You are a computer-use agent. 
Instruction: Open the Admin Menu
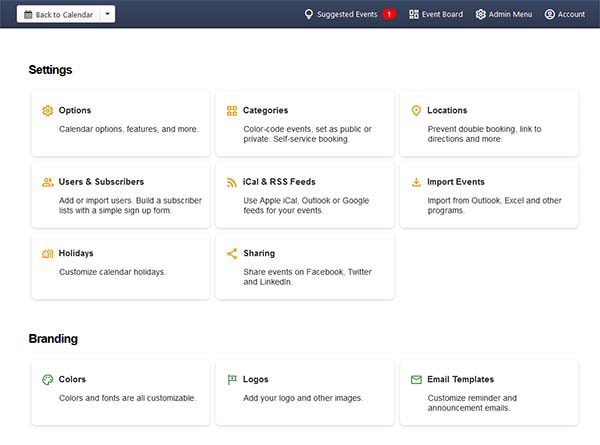[504, 15]
